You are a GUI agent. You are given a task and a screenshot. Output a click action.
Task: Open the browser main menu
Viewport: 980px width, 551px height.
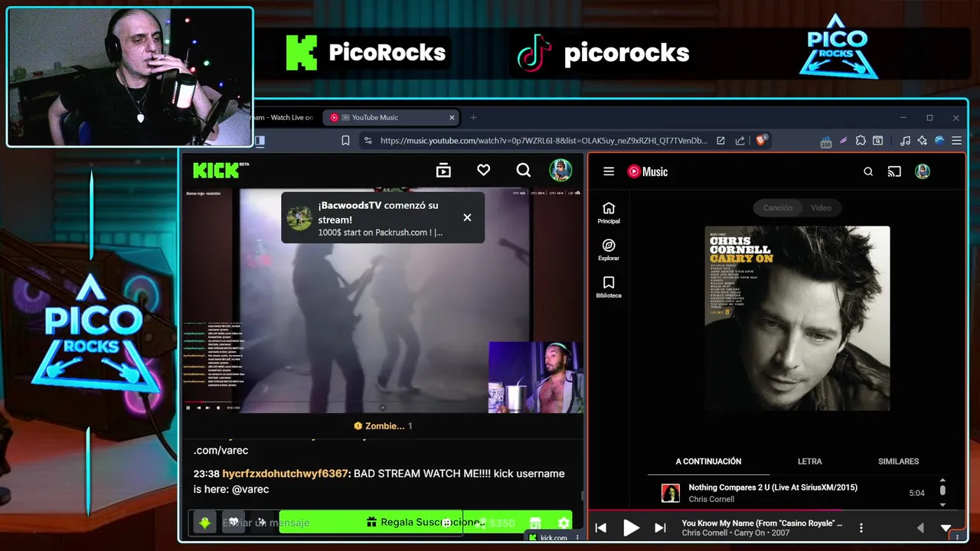click(956, 141)
